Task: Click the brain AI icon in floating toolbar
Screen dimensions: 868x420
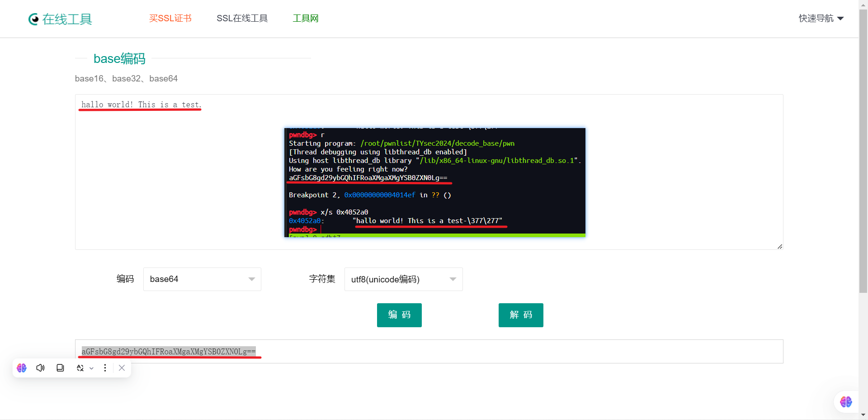Action: tap(22, 368)
